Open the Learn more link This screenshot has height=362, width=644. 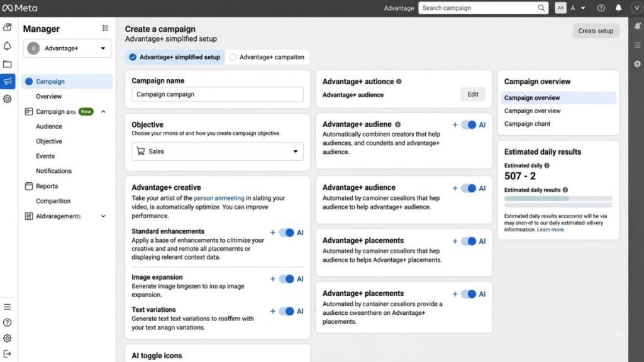(x=551, y=230)
